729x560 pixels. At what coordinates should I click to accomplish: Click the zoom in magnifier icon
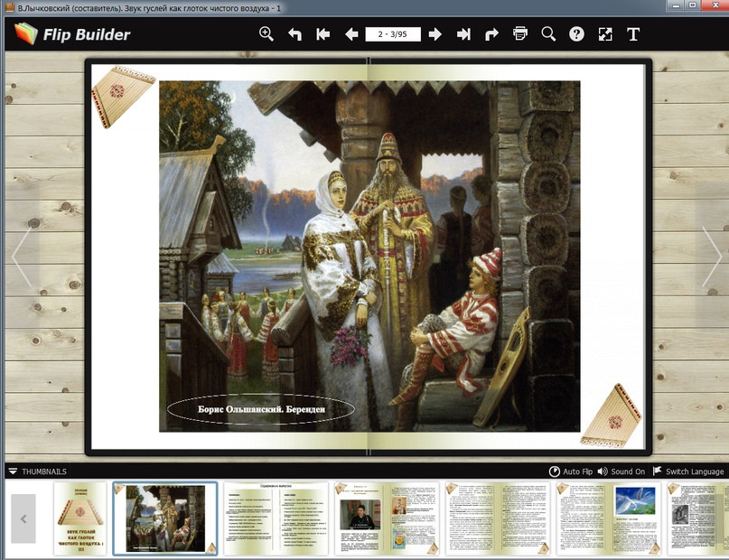click(x=266, y=34)
